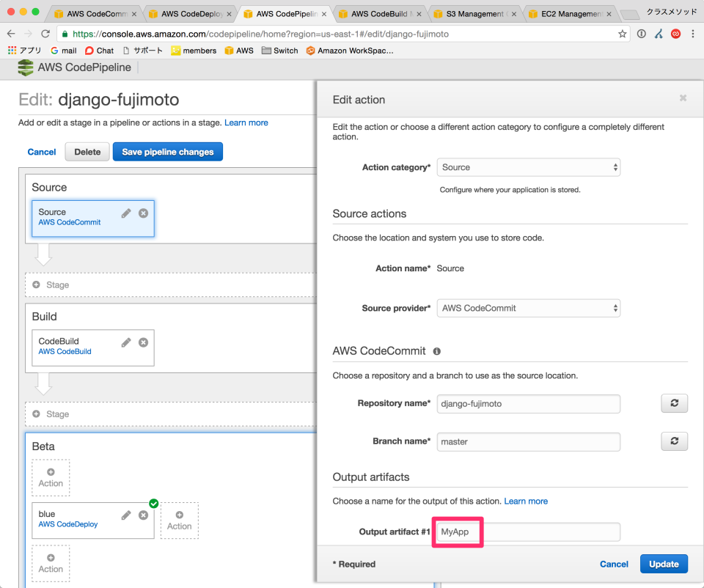Viewport: 704px width, 588px height.
Task: Open the Learn more link under Output artifacts
Action: 526,501
